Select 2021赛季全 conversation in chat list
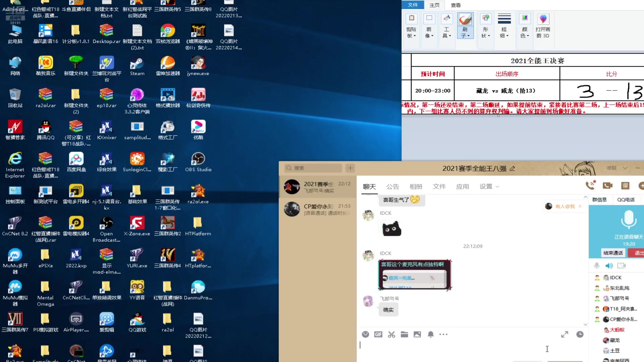The width and height of the screenshot is (644, 362). point(318,187)
